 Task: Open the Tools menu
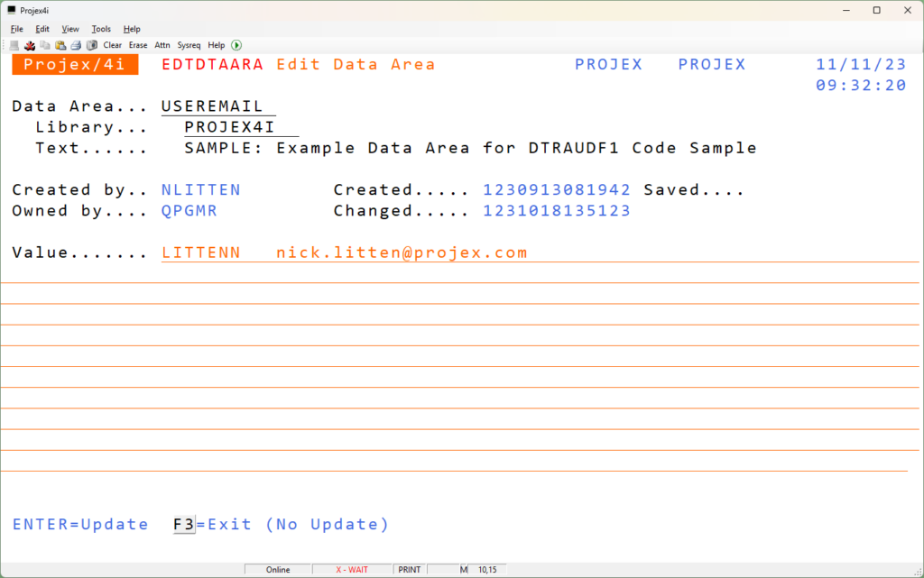[101, 29]
